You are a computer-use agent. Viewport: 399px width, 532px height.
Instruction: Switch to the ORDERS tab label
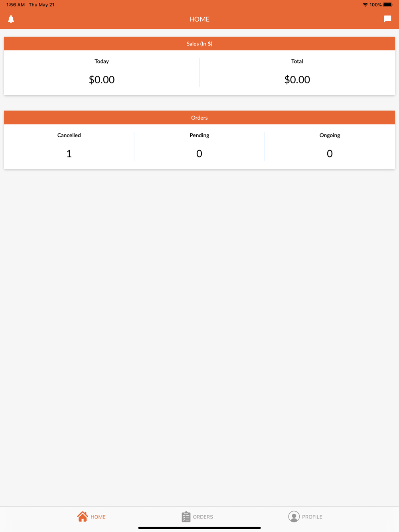(x=203, y=517)
